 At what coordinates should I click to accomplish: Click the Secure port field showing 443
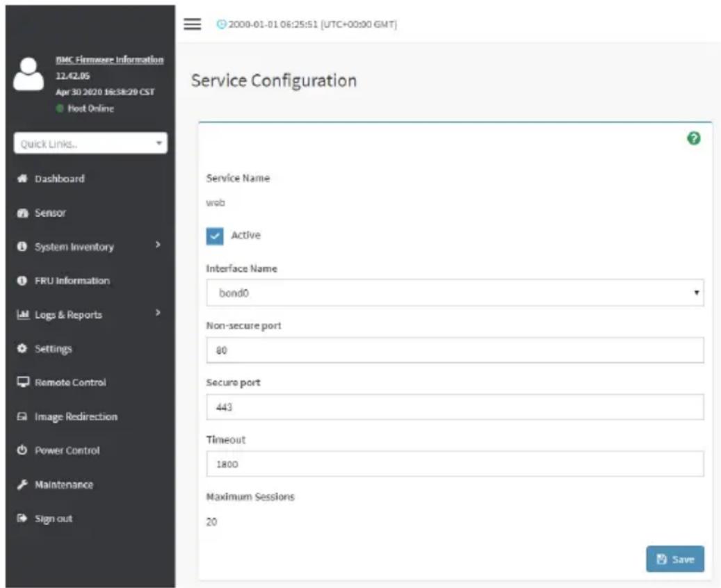[455, 407]
